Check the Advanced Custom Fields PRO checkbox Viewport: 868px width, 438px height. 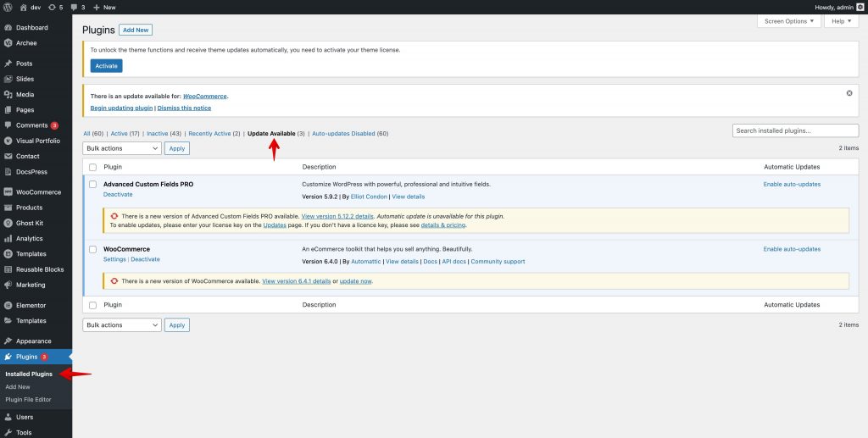(x=93, y=184)
